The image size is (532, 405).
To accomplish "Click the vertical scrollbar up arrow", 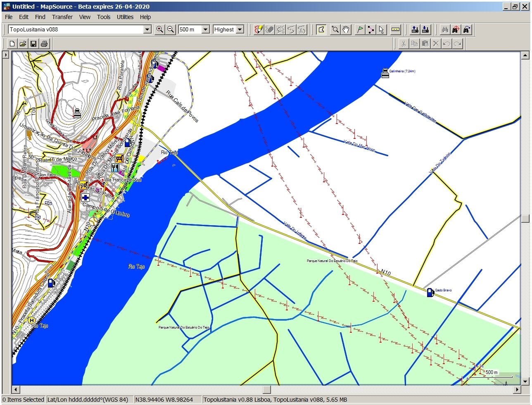I will tap(525, 55).
